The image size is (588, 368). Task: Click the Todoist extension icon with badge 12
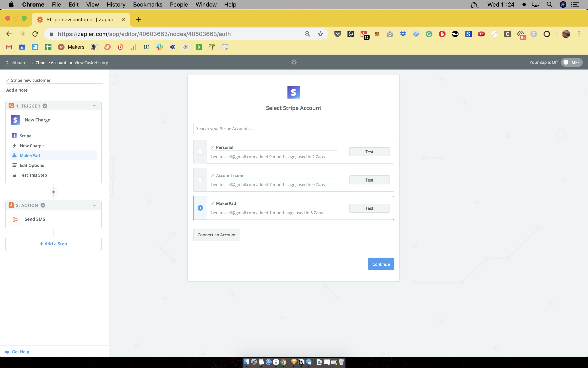(364, 34)
